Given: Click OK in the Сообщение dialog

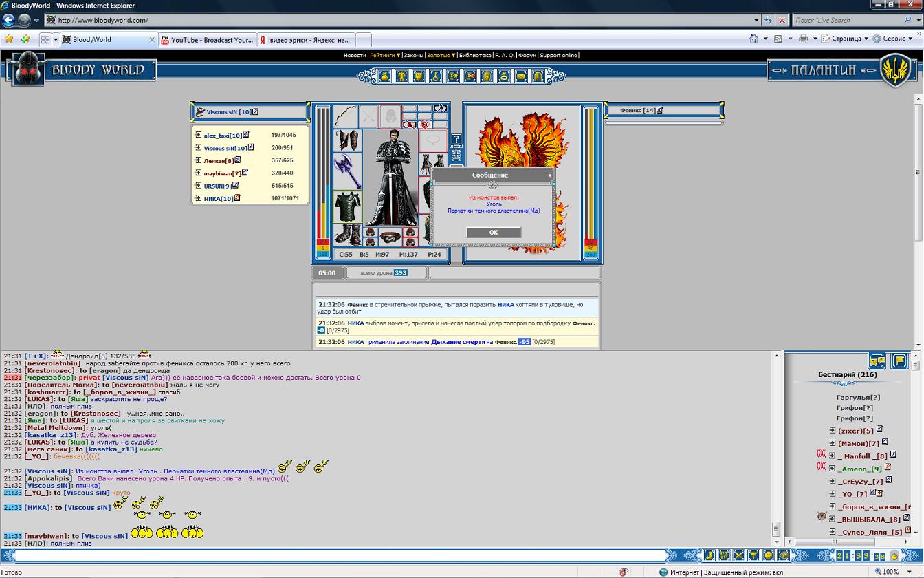Looking at the screenshot, I should (x=493, y=232).
